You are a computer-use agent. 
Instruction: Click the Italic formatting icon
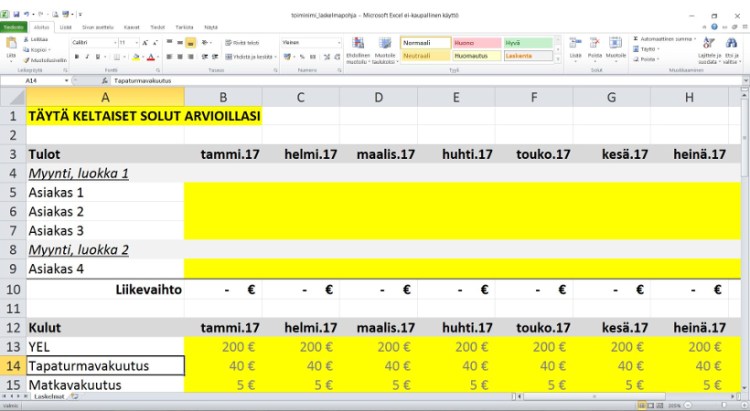(x=85, y=57)
